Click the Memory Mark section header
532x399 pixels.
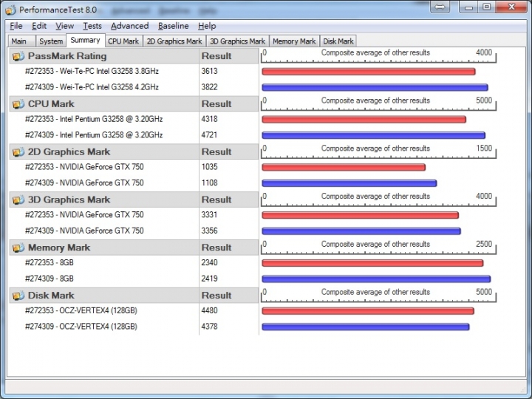(x=104, y=248)
